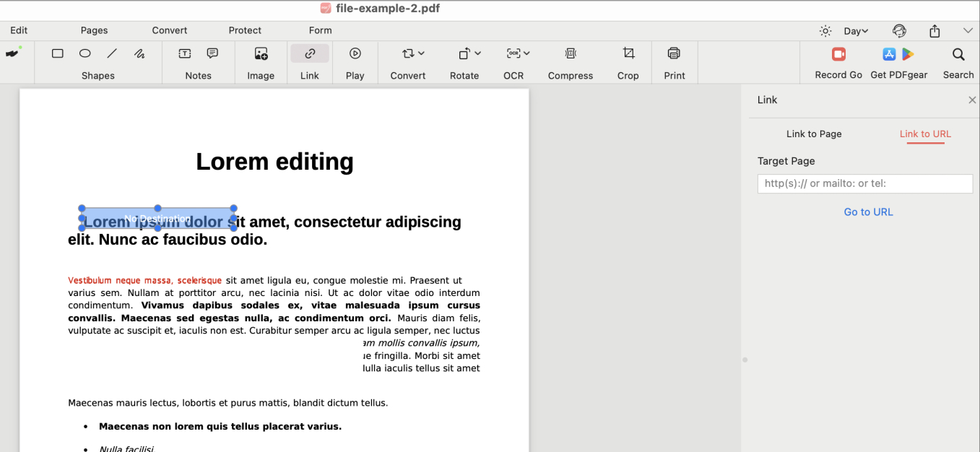Pick the Line drawing tool
This screenshot has width=980, height=452.
[x=111, y=53]
